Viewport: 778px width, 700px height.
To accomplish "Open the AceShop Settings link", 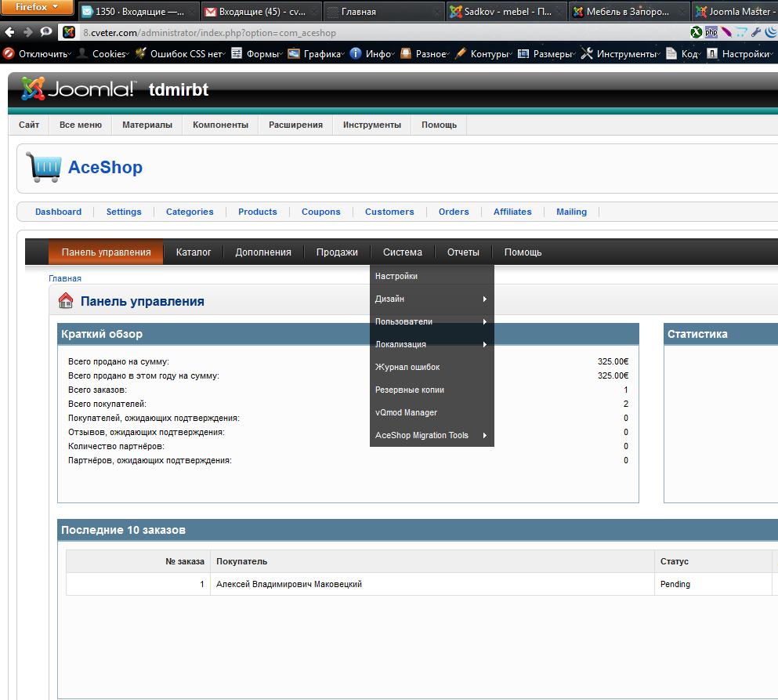I will click(124, 212).
